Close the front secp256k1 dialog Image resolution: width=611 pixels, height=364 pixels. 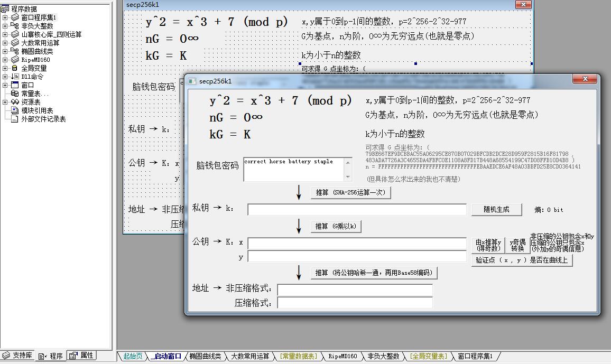click(x=585, y=79)
